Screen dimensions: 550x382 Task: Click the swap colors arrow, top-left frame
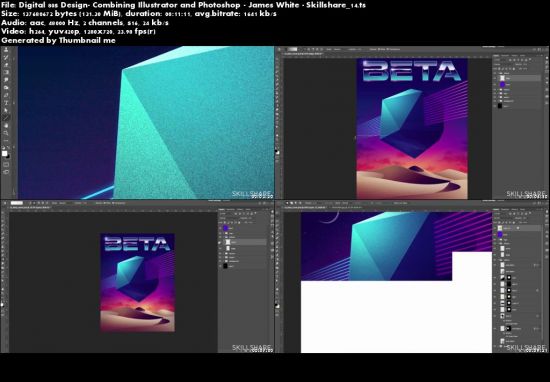[8, 147]
